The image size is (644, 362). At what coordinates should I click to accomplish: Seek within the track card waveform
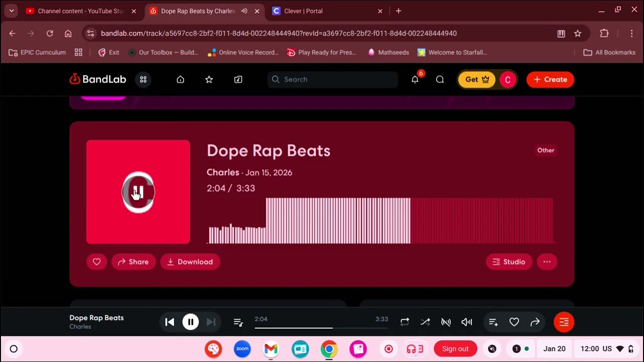pyautogui.click(x=381, y=221)
